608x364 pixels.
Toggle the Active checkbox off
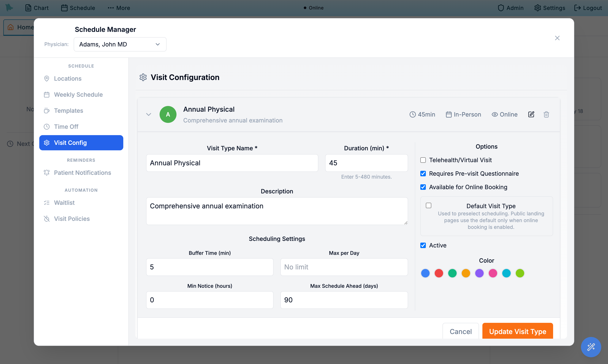(x=423, y=245)
